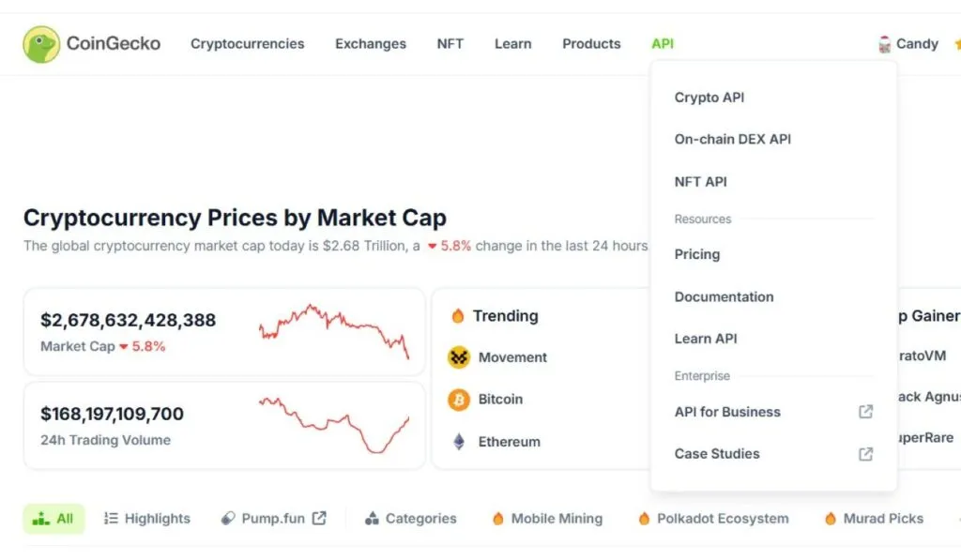Click the Ethereum icon in Trending
The width and height of the screenshot is (961, 560).
pos(459,442)
